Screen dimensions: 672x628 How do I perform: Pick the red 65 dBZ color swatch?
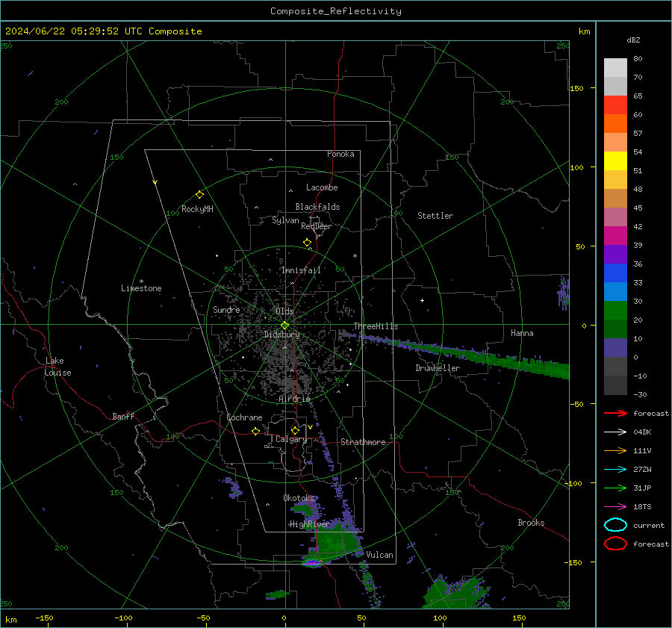pyautogui.click(x=615, y=105)
